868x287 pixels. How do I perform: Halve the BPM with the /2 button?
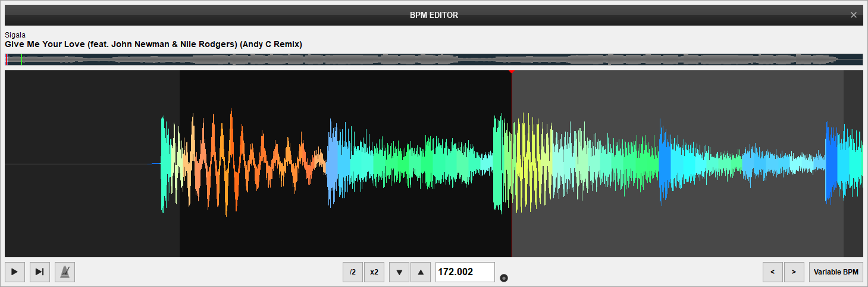click(x=353, y=272)
